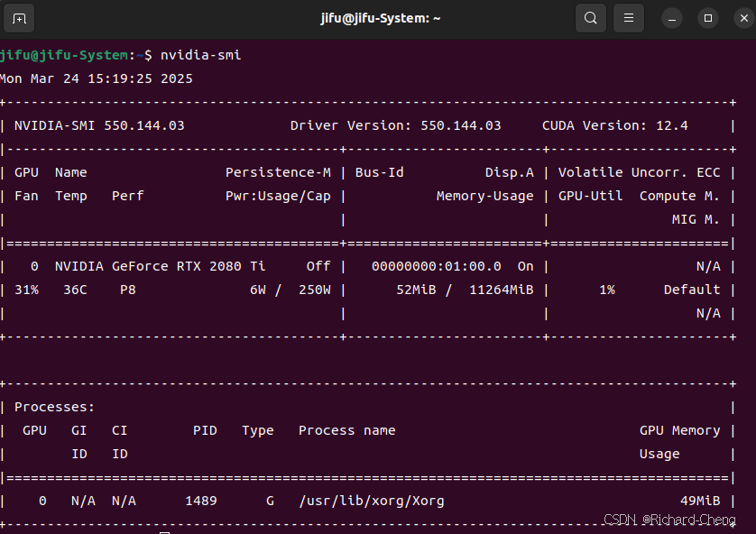This screenshot has height=534, width=756.
Task: Open the terminal hamburger menu
Action: [x=629, y=17]
